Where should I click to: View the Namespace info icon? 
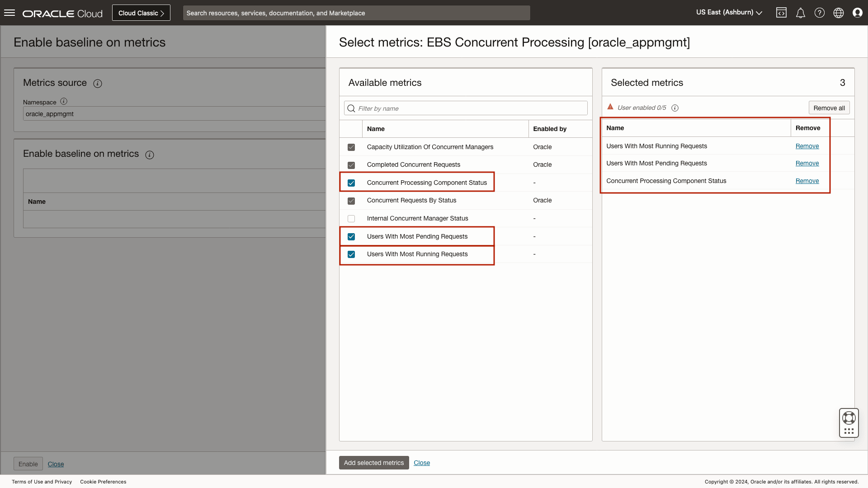(63, 101)
